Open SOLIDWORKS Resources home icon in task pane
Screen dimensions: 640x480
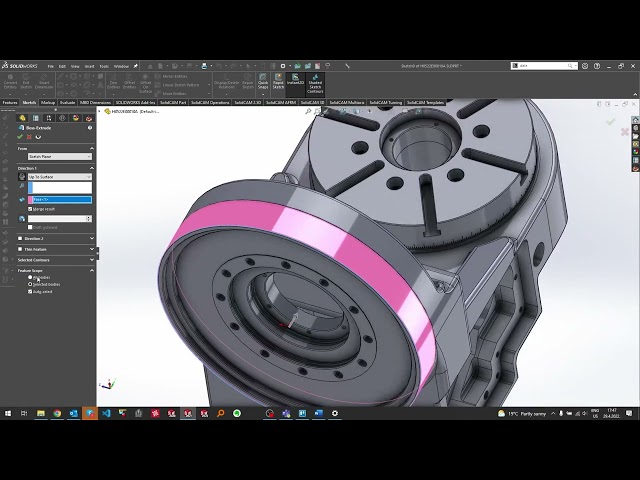[636, 120]
